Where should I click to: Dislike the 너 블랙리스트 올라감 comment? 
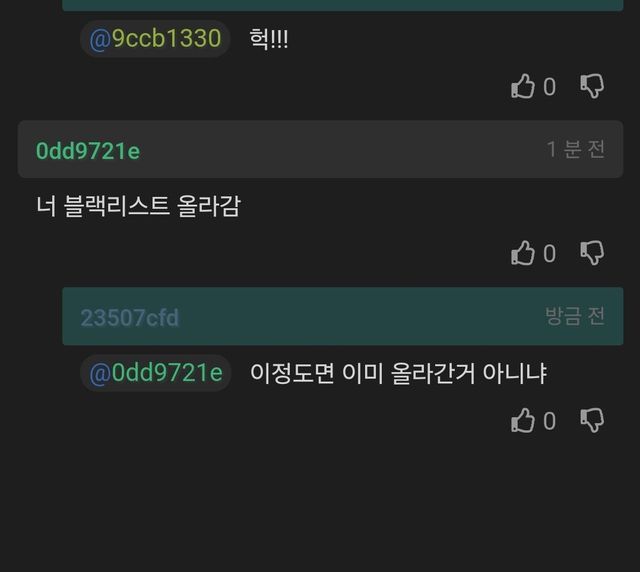[592, 253]
